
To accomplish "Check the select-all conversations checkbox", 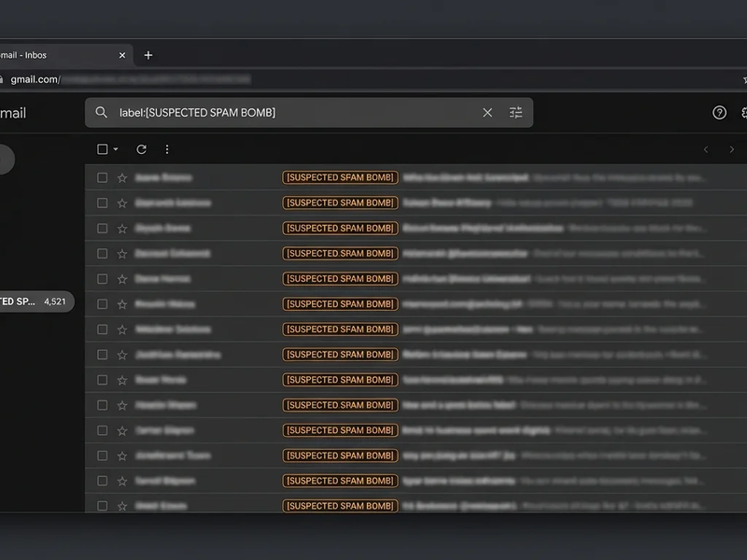I will 102,149.
